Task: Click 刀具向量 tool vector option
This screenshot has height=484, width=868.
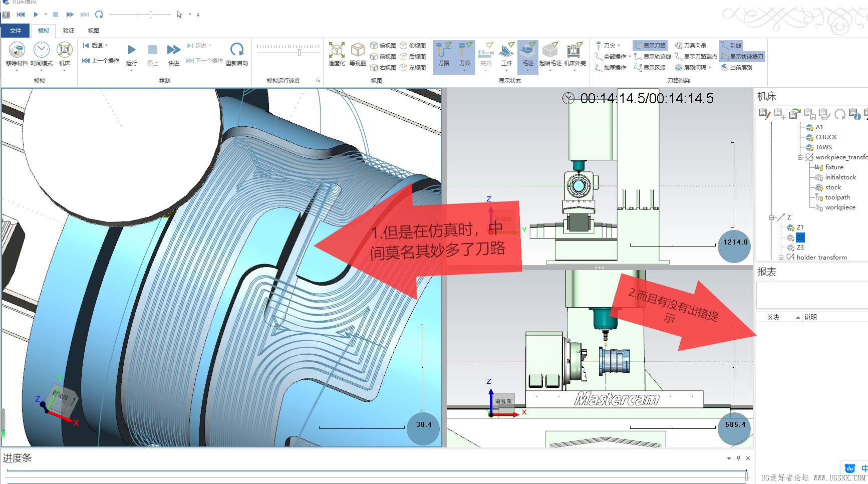Action: pyautogui.click(x=690, y=46)
